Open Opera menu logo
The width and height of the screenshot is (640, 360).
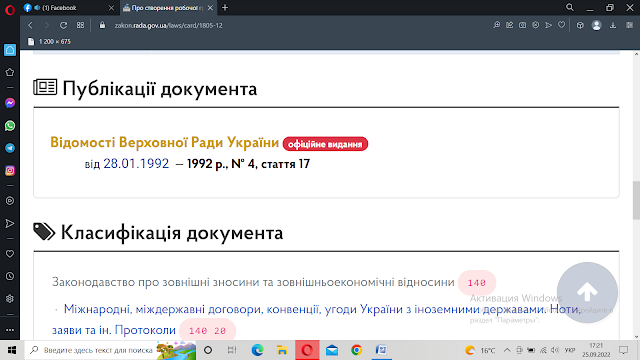click(10, 9)
